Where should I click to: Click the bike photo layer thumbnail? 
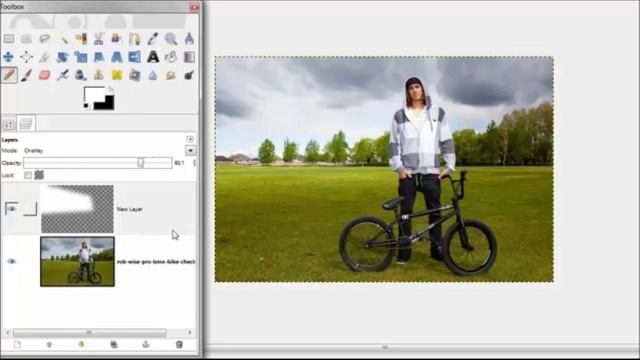[x=77, y=262]
